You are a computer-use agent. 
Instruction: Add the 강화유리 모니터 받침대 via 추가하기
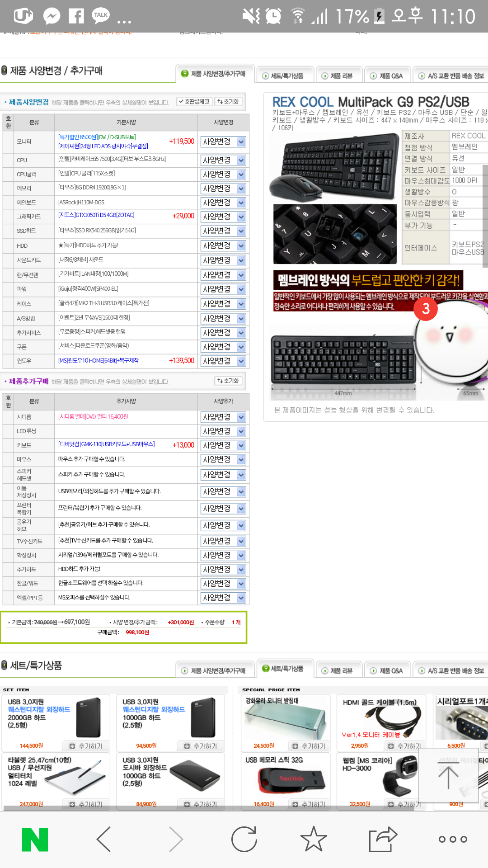coord(309,746)
